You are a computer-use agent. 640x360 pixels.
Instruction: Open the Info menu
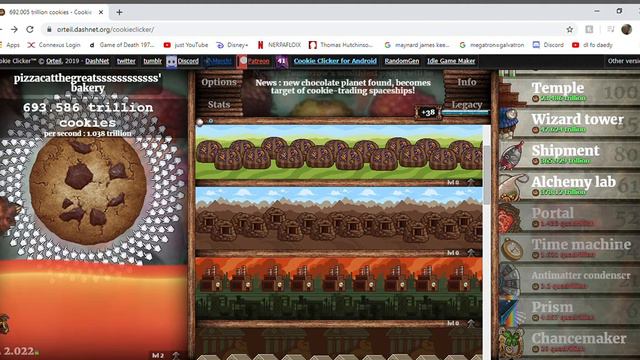tap(467, 82)
